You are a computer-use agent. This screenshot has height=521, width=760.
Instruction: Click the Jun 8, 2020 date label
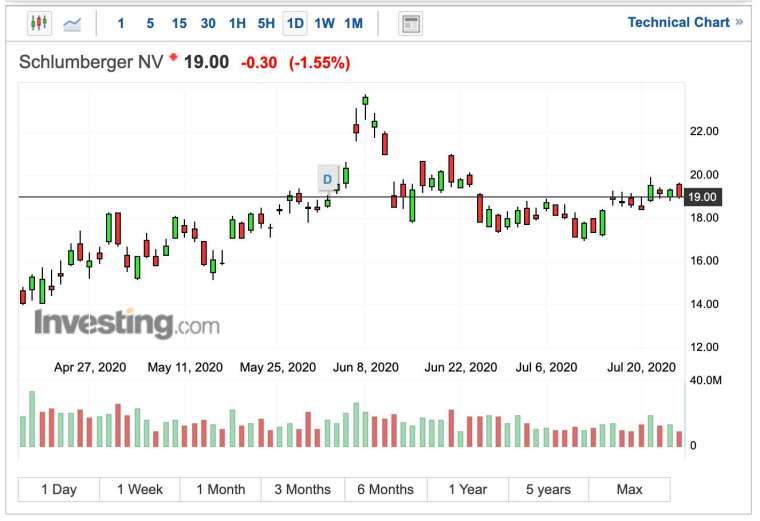(x=366, y=367)
